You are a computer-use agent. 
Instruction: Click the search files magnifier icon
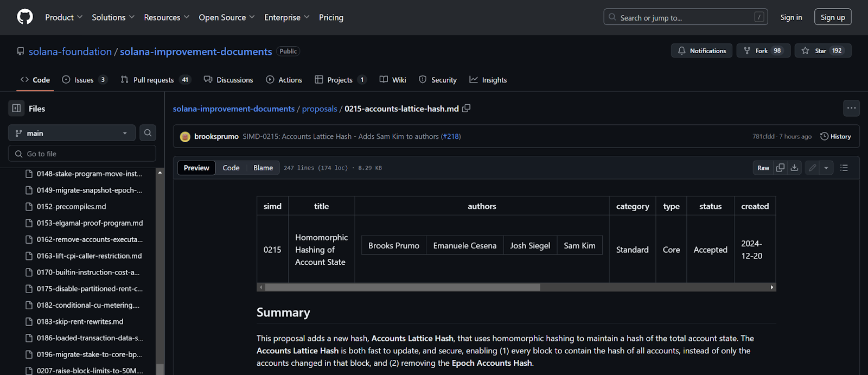(148, 133)
